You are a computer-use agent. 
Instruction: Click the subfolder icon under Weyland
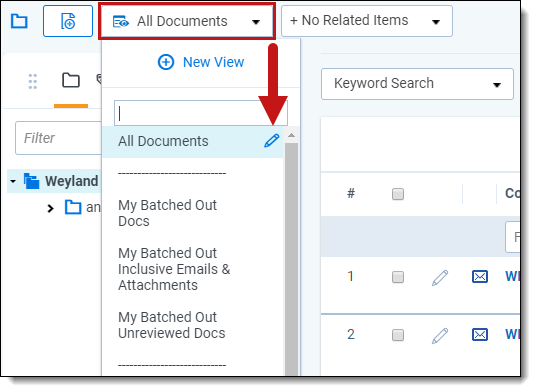pos(73,207)
